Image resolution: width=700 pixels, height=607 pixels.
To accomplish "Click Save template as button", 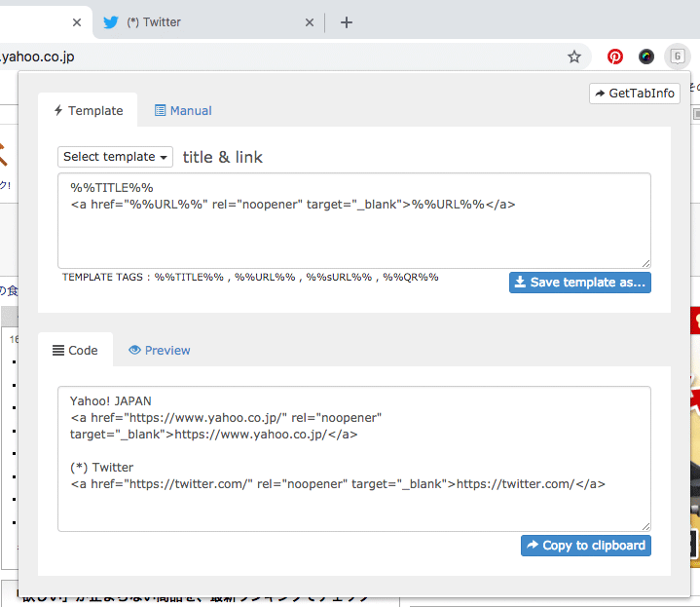I will coord(580,283).
